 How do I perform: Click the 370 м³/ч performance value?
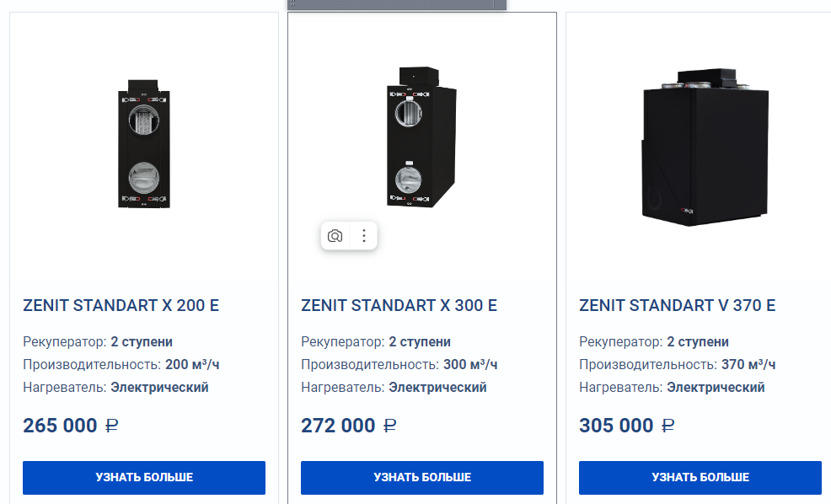coord(748,365)
